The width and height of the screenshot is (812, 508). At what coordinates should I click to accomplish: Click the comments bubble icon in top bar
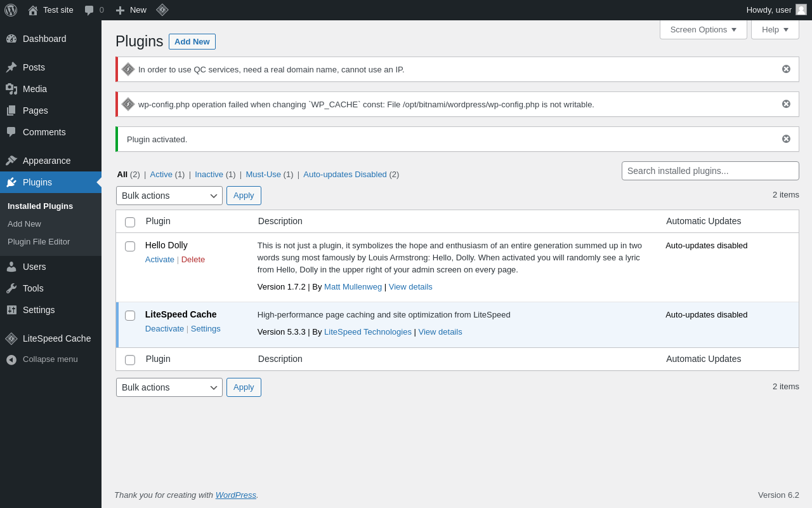[x=89, y=10]
